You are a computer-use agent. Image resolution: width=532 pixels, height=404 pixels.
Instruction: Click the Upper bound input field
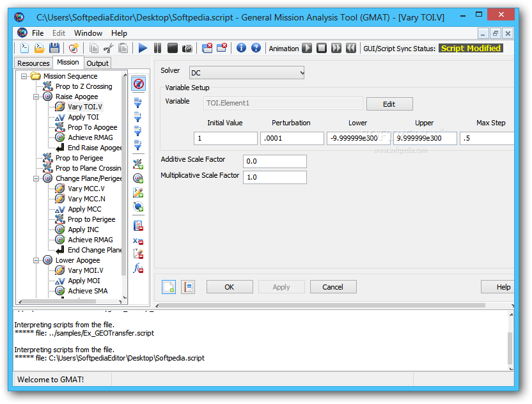pyautogui.click(x=425, y=139)
